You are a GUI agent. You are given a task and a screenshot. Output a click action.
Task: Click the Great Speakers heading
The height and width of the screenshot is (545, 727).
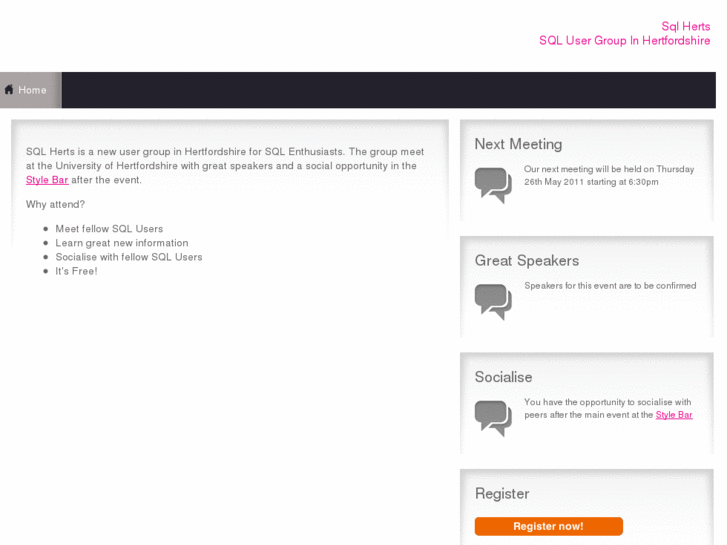click(x=526, y=261)
